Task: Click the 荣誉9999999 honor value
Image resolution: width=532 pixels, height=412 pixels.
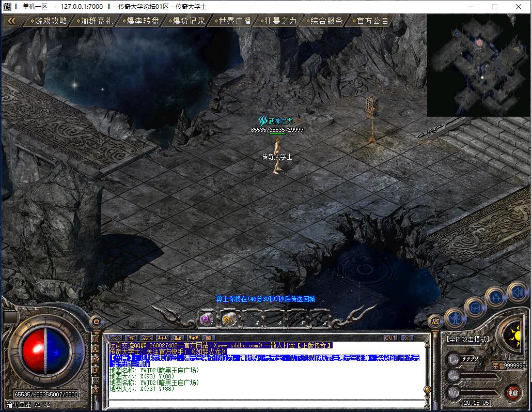Action: [x=509, y=365]
